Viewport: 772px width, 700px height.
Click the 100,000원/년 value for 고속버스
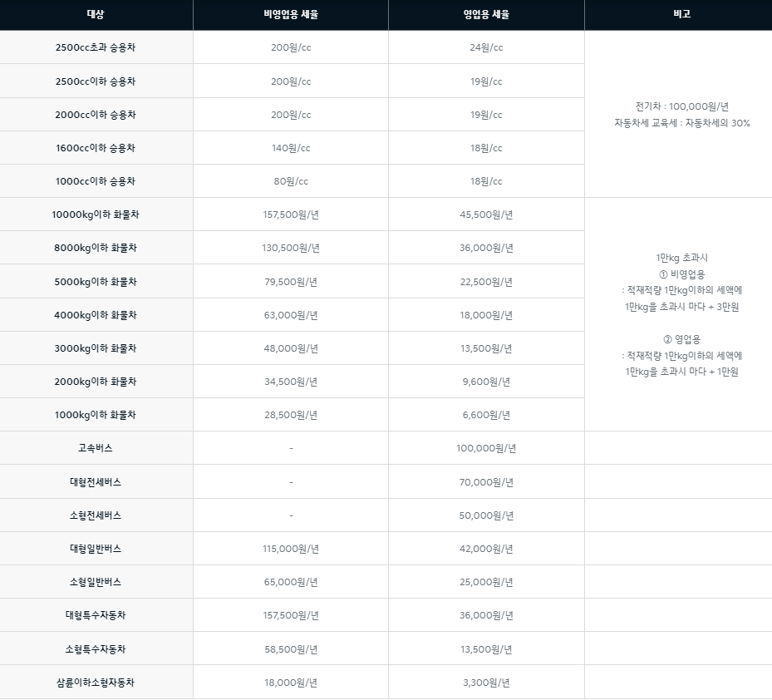click(x=486, y=448)
